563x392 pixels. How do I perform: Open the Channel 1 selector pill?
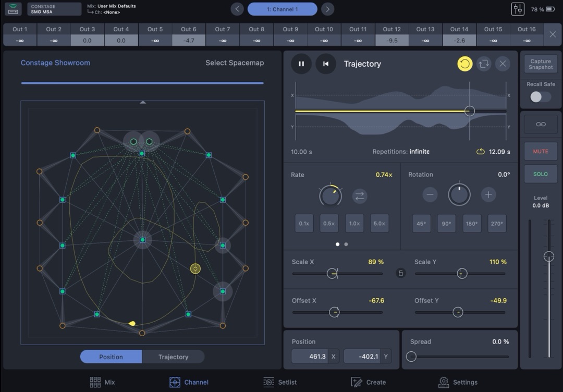(282, 9)
